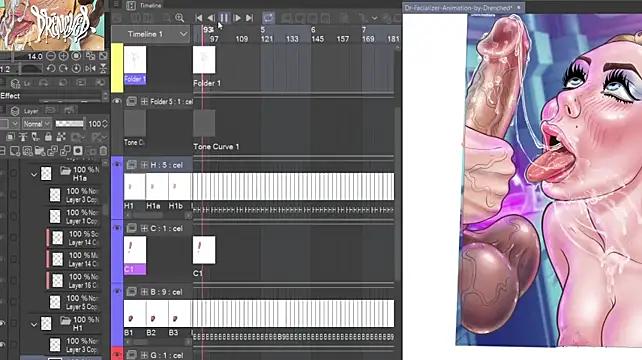Open the Layer panel tab
Viewport: 642px width, 360px height.
tap(26, 111)
